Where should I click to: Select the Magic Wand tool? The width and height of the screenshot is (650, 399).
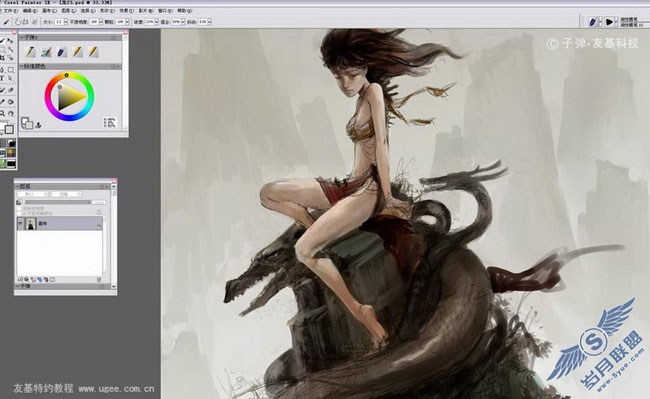tap(10, 49)
